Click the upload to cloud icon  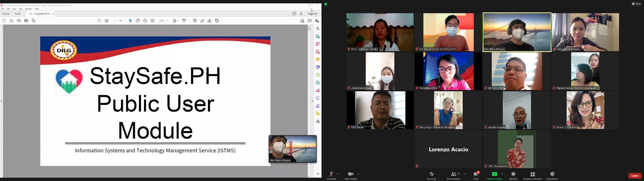pyautogui.click(x=19, y=21)
